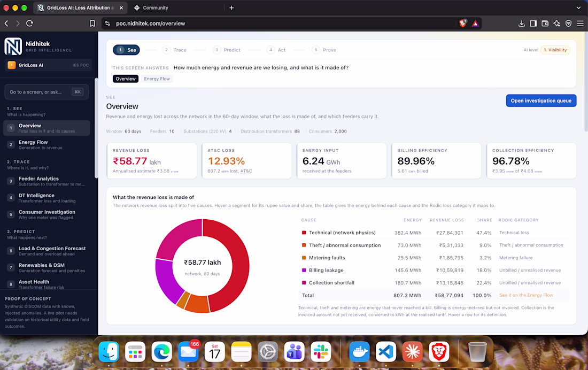The height and width of the screenshot is (370, 588).
Task: Open DT Intelligence in the sidebar
Action: point(47,198)
